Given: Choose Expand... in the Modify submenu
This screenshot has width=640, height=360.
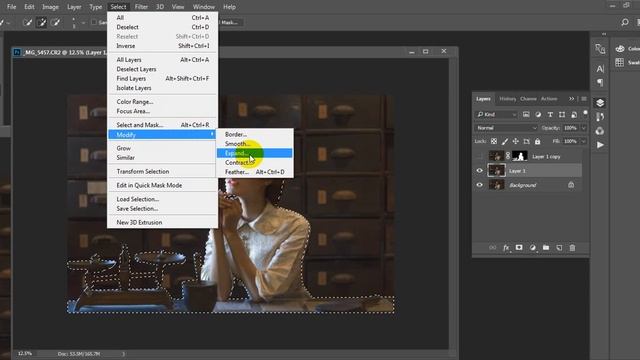Looking at the screenshot, I should 254,153.
